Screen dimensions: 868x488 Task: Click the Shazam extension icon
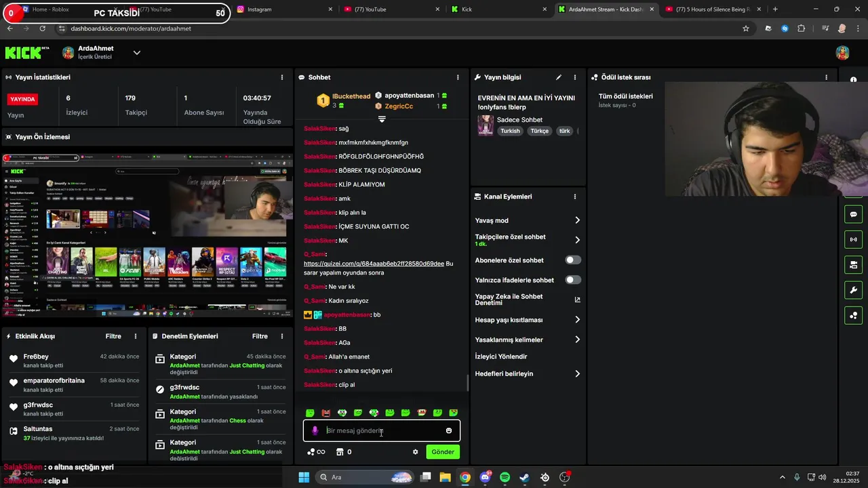point(785,28)
